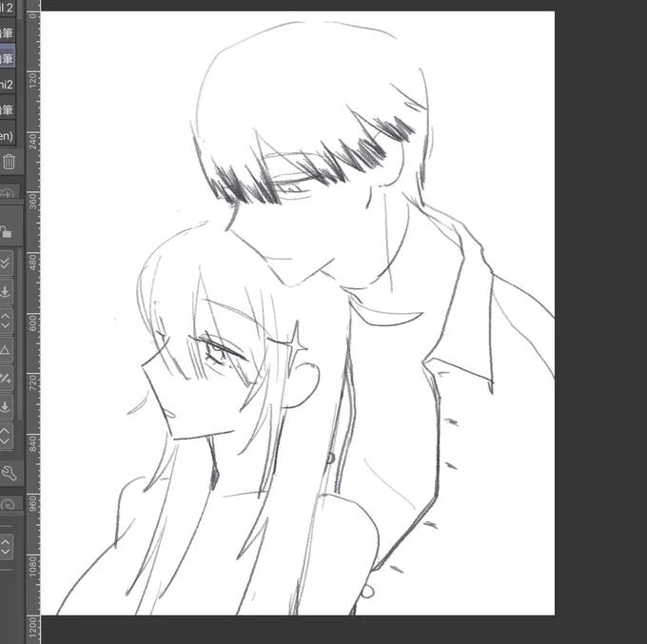Click the triangle icon in left panel

click(x=5, y=350)
